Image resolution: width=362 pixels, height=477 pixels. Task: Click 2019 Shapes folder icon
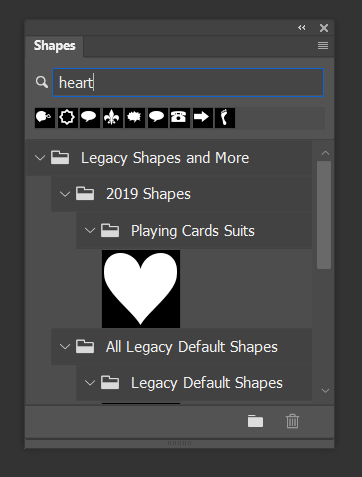tap(85, 193)
